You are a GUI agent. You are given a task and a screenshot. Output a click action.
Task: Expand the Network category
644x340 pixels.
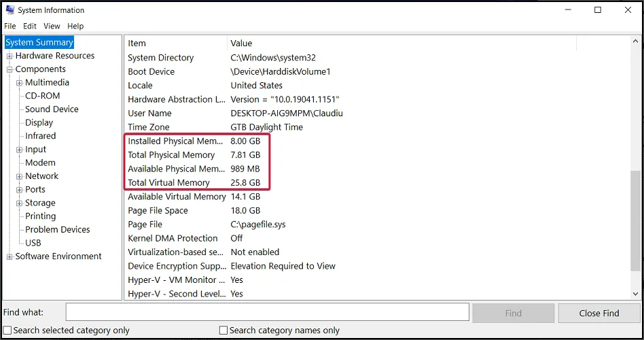click(x=20, y=176)
